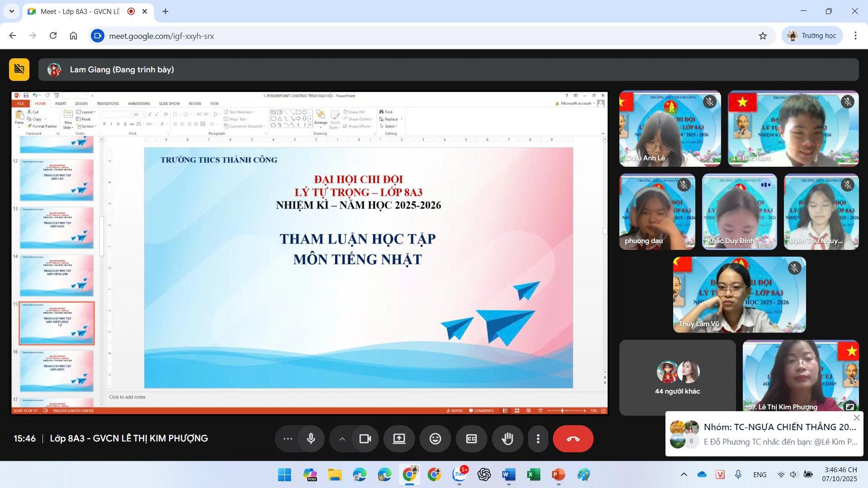Switch to the ANIMATIONS ribbon tab
The height and width of the screenshot is (488, 868).
tap(139, 103)
